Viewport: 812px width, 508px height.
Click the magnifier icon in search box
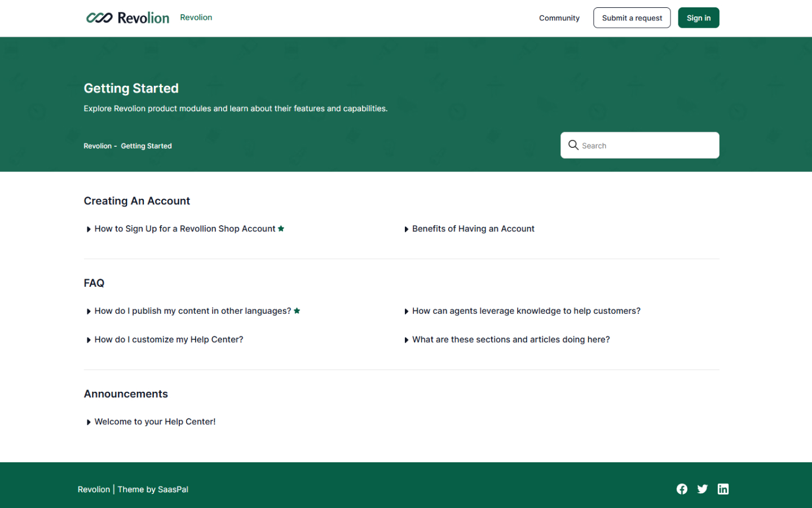tap(573, 145)
